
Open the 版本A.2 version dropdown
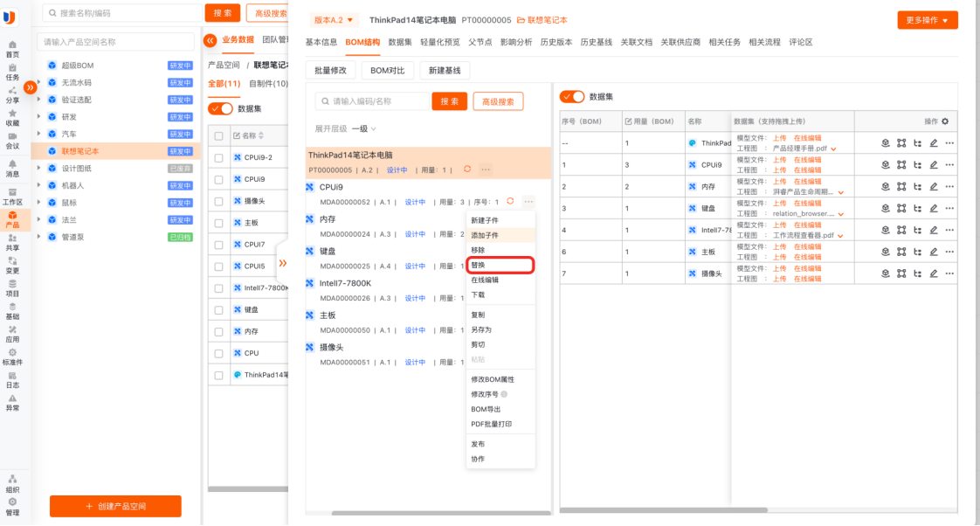(334, 20)
